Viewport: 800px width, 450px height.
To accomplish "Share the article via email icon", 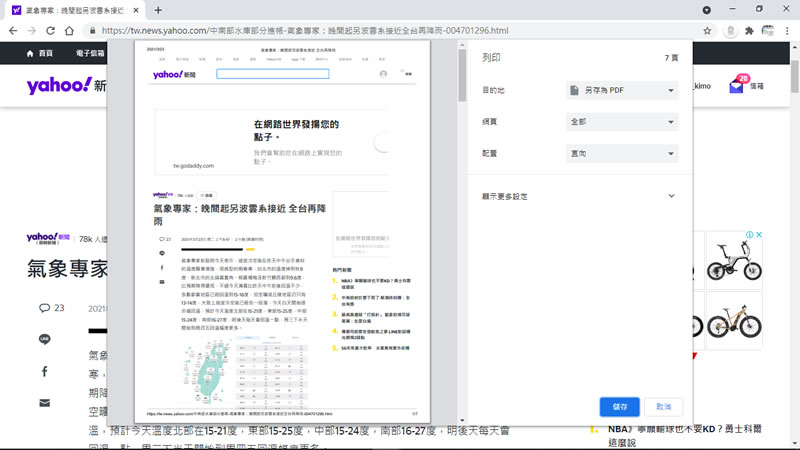I will pyautogui.click(x=44, y=403).
